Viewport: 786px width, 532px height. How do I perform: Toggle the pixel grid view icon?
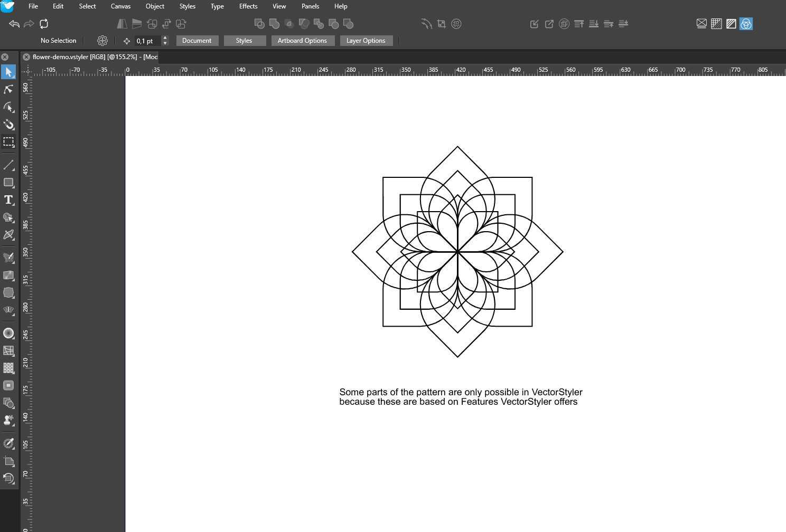[x=716, y=24]
